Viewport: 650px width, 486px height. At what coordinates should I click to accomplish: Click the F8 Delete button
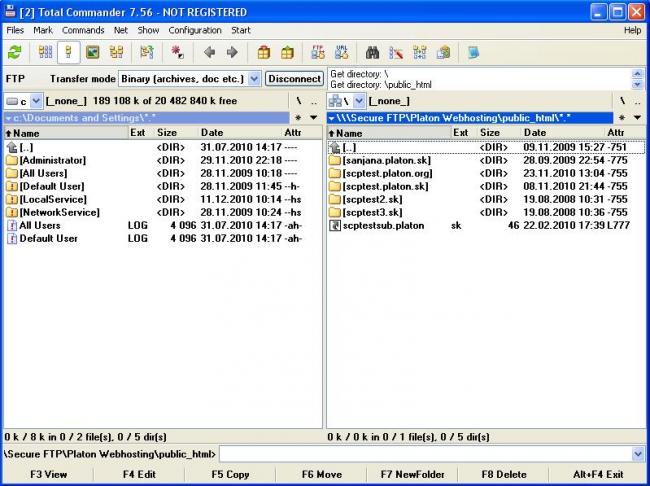504,474
